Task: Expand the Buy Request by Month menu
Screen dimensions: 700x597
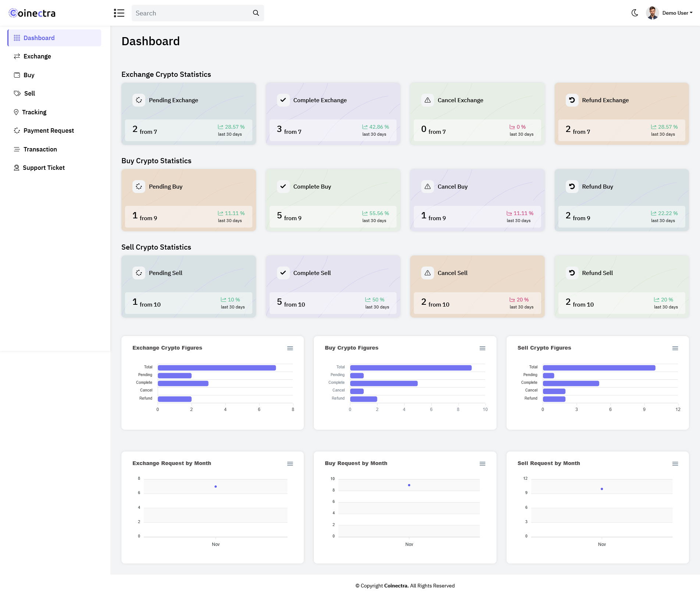Action: coord(482,464)
